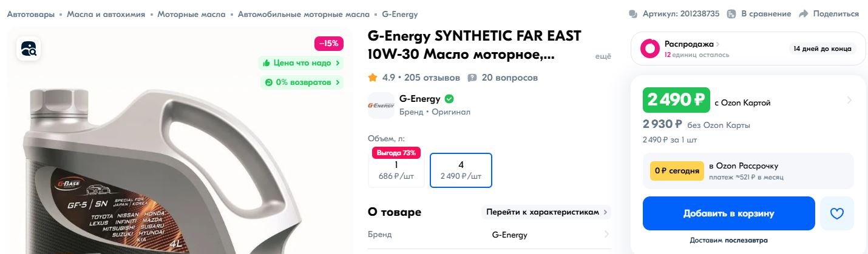Select the 4 liter volume option
The height and width of the screenshot is (254, 868).
point(461,170)
